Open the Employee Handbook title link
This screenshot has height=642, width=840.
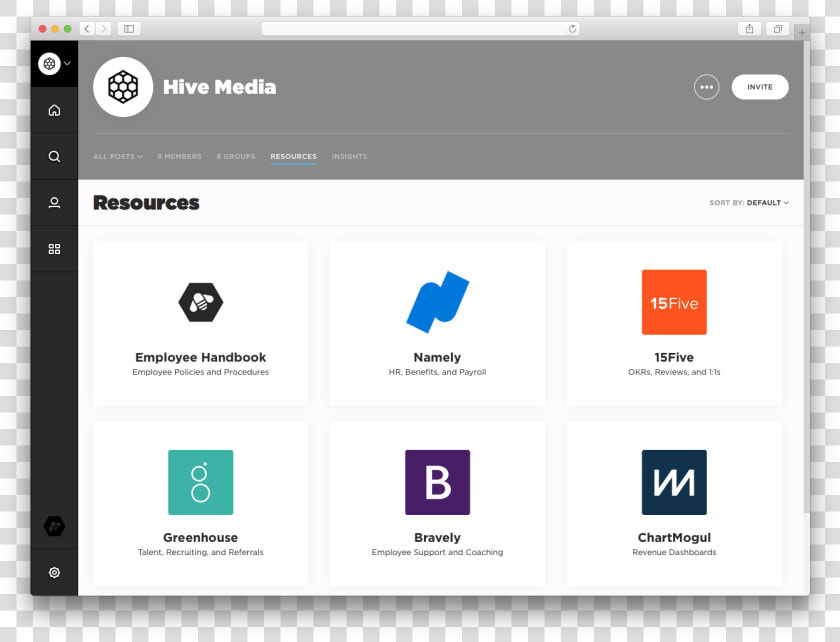[201, 357]
